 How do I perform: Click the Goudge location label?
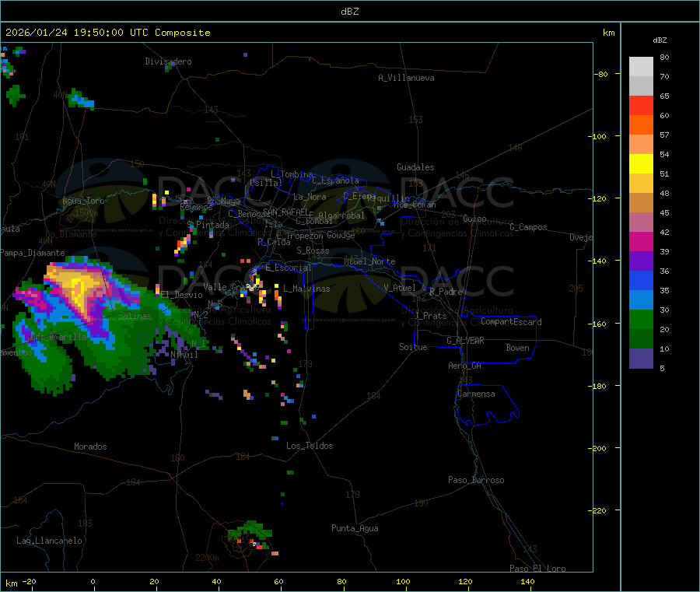pos(341,235)
